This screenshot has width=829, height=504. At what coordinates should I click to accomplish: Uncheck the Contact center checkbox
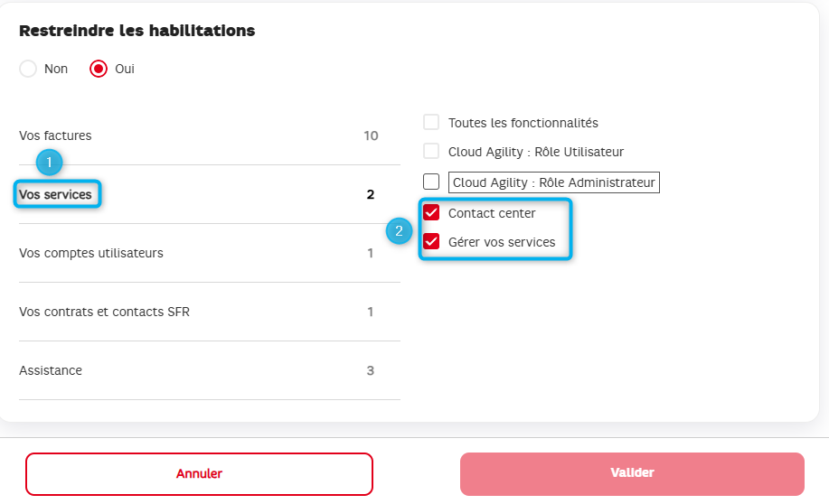coord(431,212)
